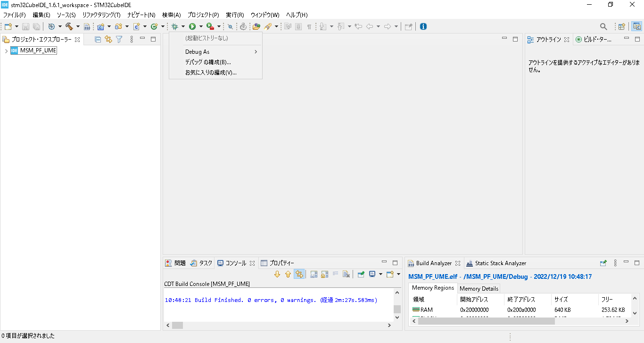The image size is (644, 343).
Task: Click the Save All toolbar icon
Action: [36, 26]
